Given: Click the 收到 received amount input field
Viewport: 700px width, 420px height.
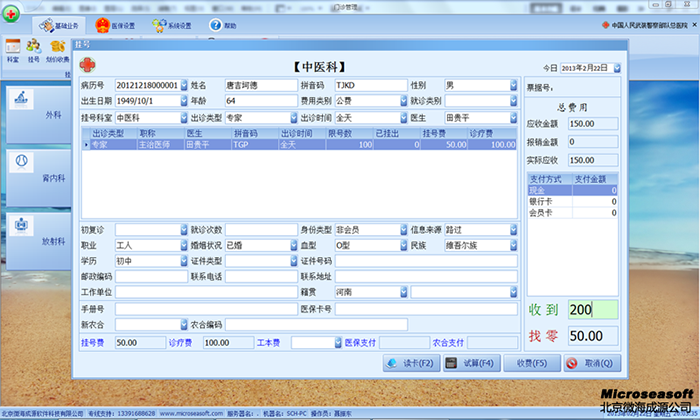Looking at the screenshot, I should click(x=594, y=310).
